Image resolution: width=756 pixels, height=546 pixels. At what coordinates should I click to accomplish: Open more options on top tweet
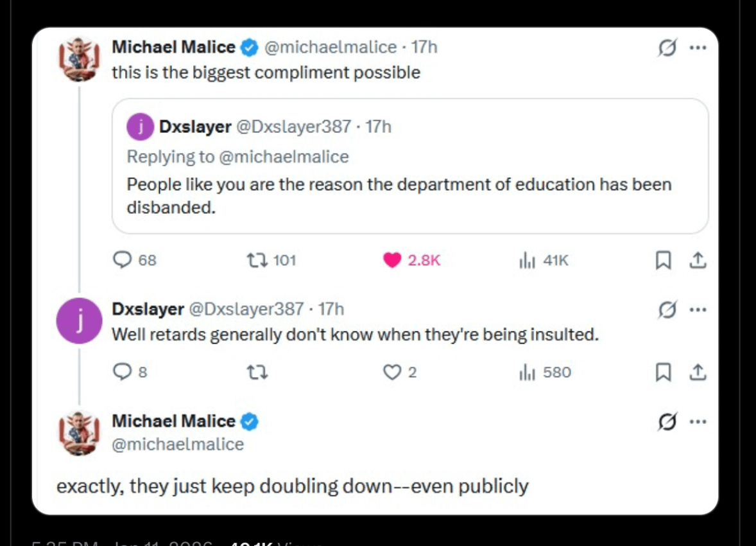(x=698, y=48)
